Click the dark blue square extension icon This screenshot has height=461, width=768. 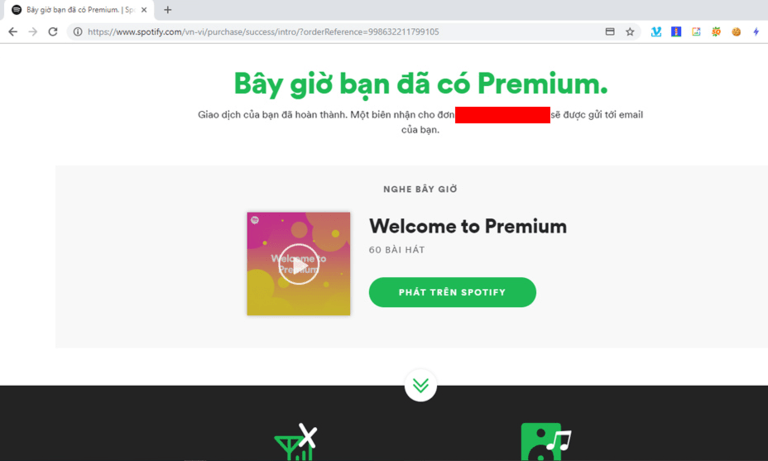(676, 32)
